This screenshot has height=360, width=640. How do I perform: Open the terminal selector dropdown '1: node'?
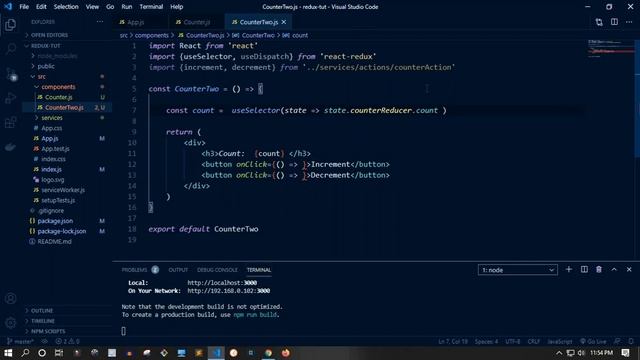pyautogui.click(x=518, y=270)
